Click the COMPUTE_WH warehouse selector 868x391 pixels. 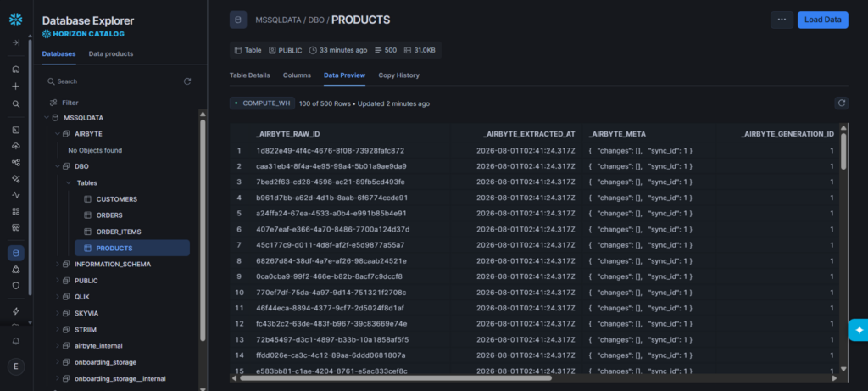(263, 103)
